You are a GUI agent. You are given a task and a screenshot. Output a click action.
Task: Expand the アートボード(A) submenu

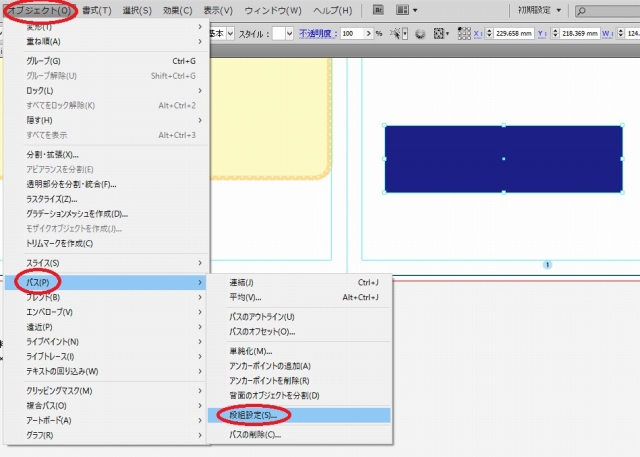(107, 420)
